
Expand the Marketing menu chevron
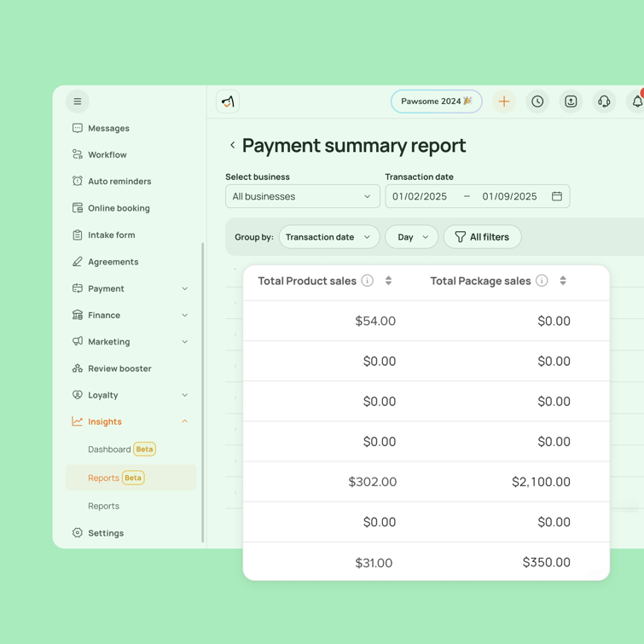(185, 342)
